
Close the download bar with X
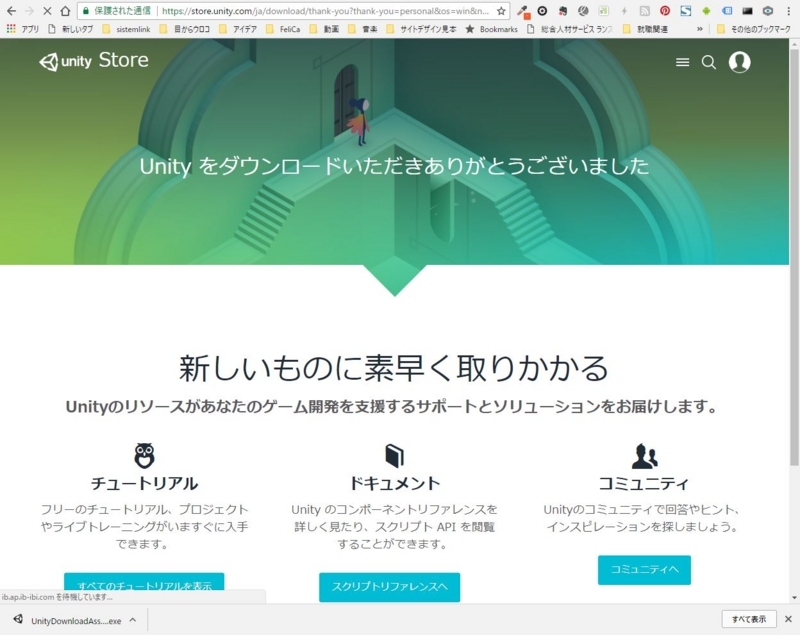pyautogui.click(x=788, y=619)
